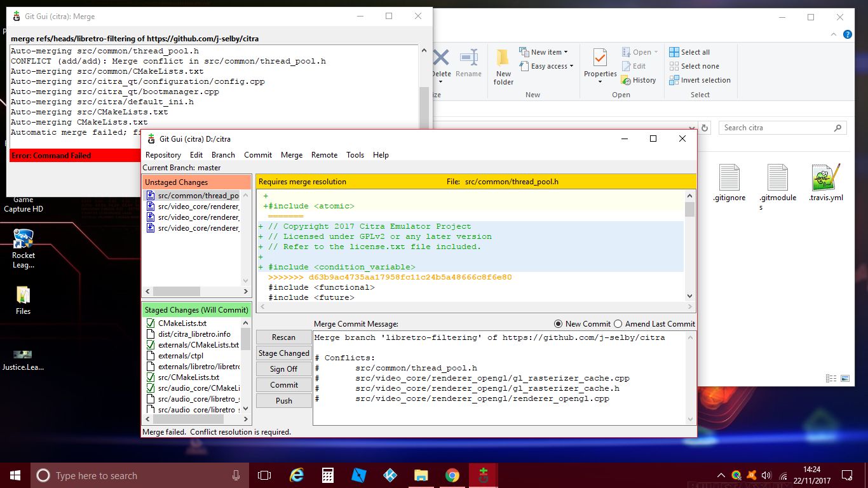Select the .gitmodules file in Explorer

pos(777,187)
